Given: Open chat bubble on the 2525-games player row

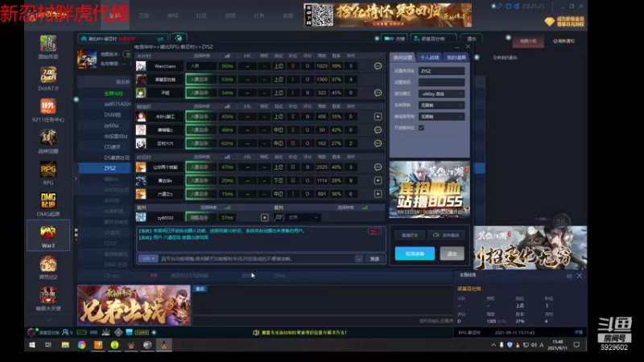Looking at the screenshot, I should coord(378,167).
